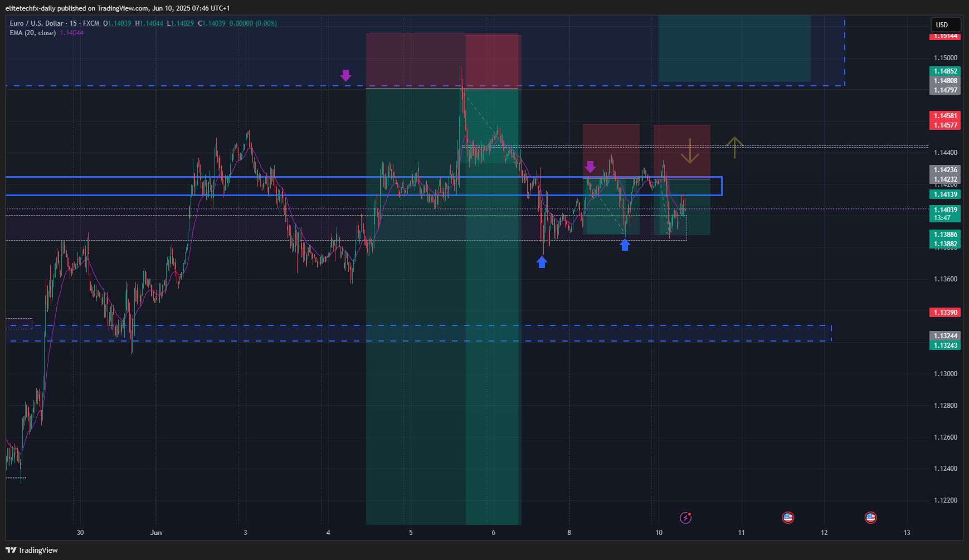Click the red price label 1.13390

[x=945, y=313]
